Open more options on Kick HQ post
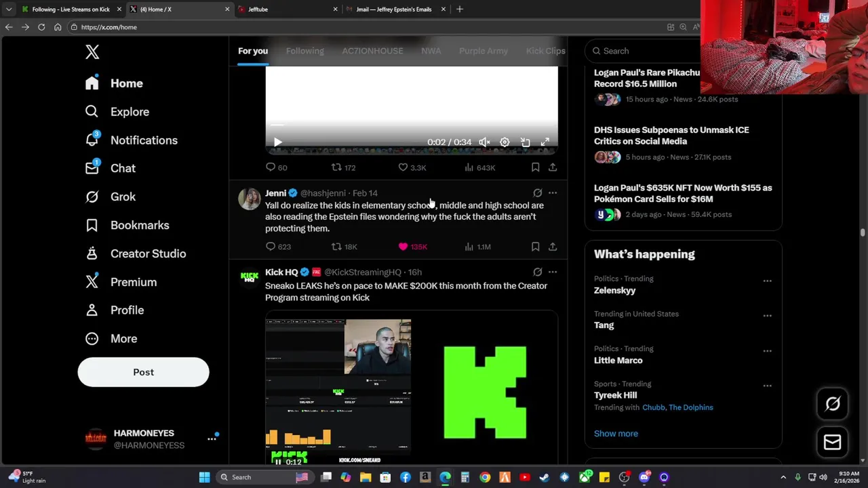This screenshot has width=868, height=488. point(553,272)
